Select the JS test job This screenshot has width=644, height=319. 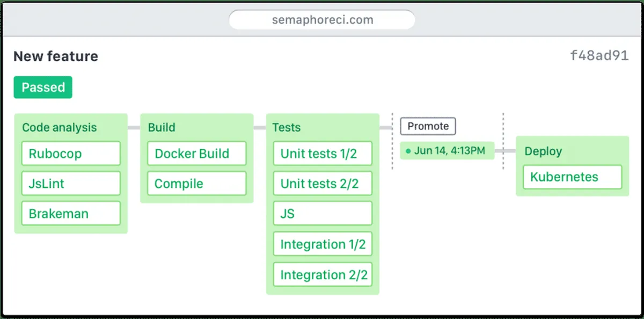click(x=323, y=214)
